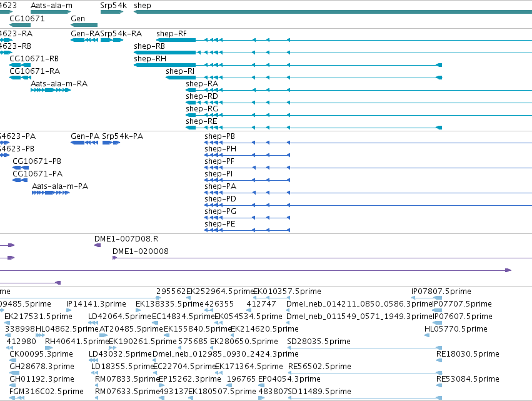The image size is (532, 401).
Task: Select EST EK155840.5prime
Action: point(198,329)
